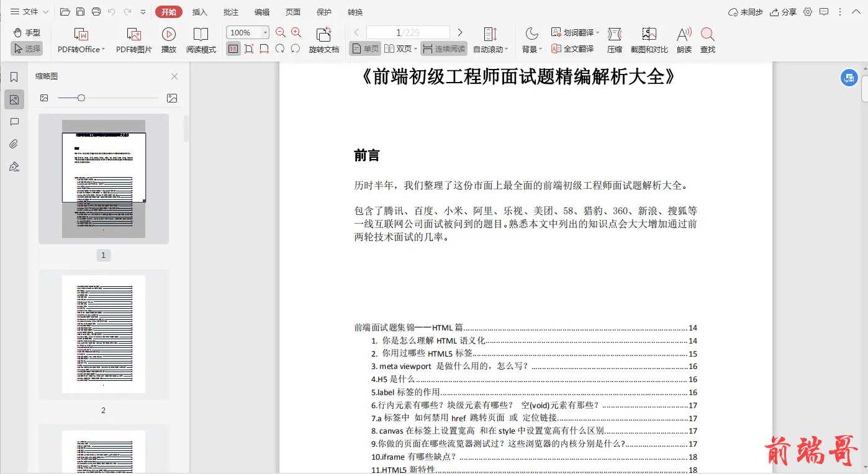Viewport: 868px width, 474px height.
Task: Collapse the ribbon with the up chevron
Action: [856, 12]
